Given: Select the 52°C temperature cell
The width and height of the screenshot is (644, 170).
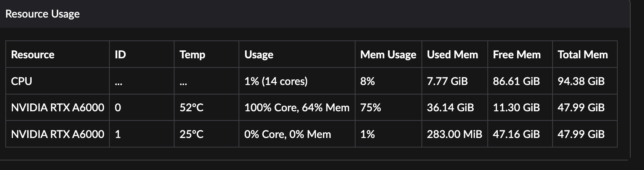Looking at the screenshot, I should 192,107.
